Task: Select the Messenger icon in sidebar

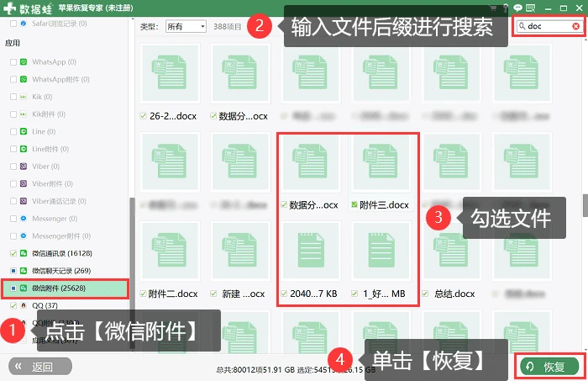Action: pyautogui.click(x=24, y=219)
